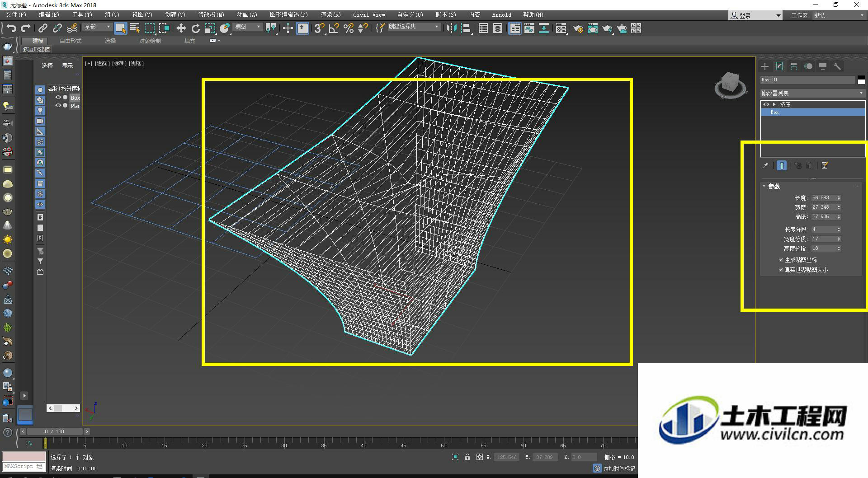This screenshot has height=478, width=868.
Task: Toggle Show End Result button
Action: click(782, 166)
